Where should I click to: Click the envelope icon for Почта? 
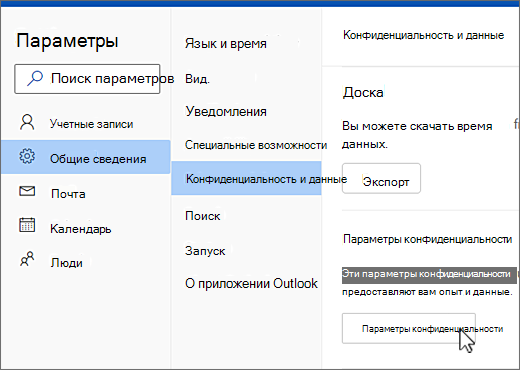tap(27, 191)
